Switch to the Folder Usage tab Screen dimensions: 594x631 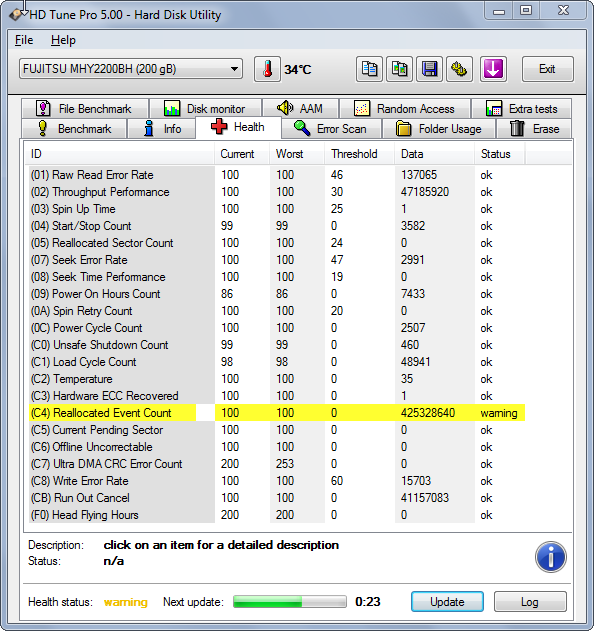click(439, 129)
